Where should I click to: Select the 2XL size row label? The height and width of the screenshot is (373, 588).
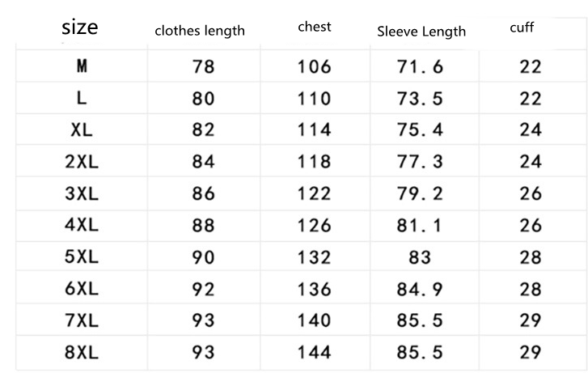tap(82, 162)
